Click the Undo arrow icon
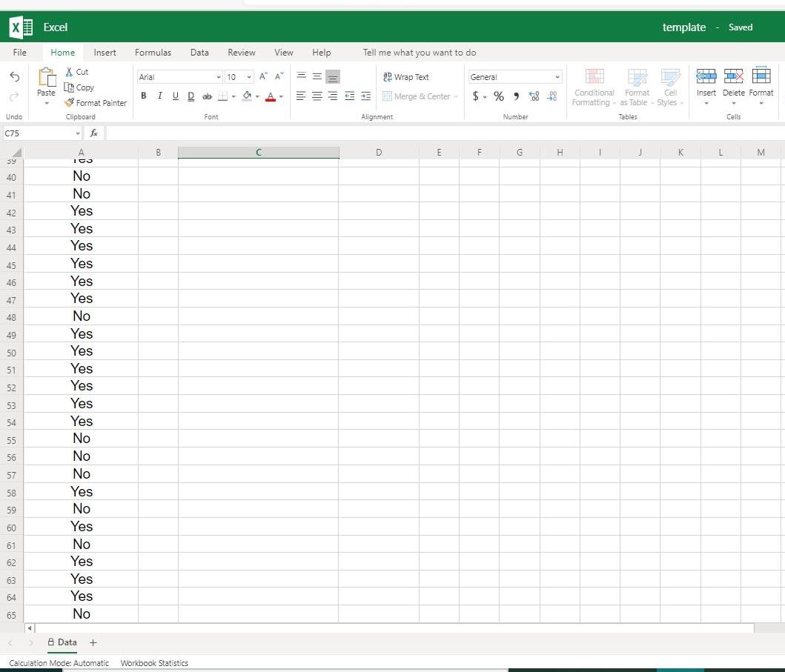This screenshot has height=672, width=785. (15, 76)
